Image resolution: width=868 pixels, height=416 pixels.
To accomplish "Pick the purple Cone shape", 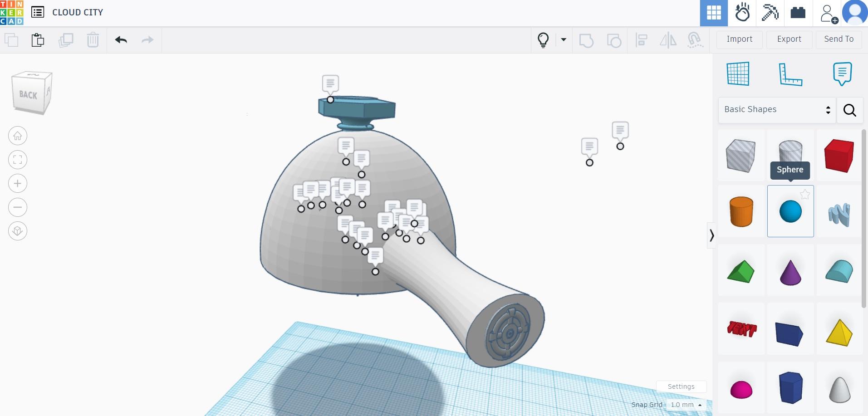I will click(790, 272).
